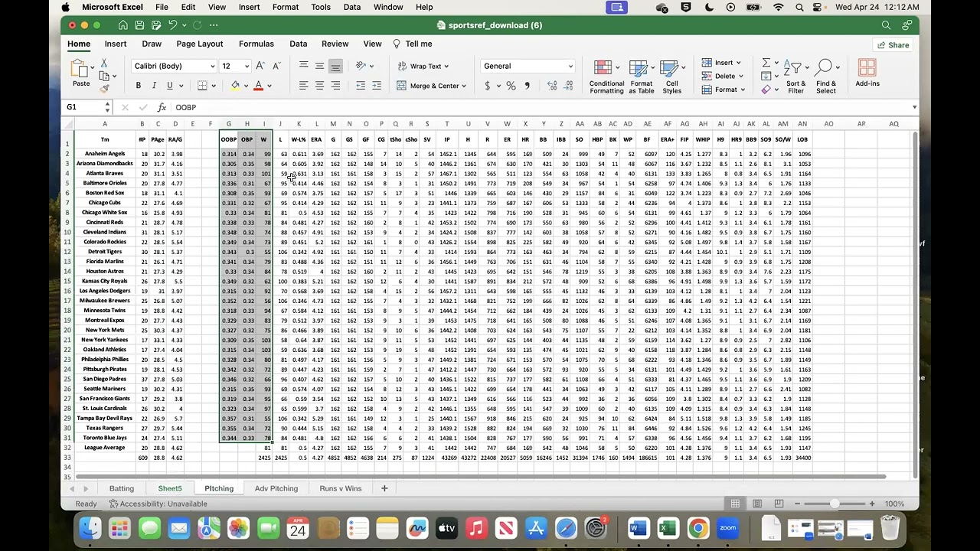Insert AutoSum
This screenshot has height=551, width=980.
click(x=766, y=63)
